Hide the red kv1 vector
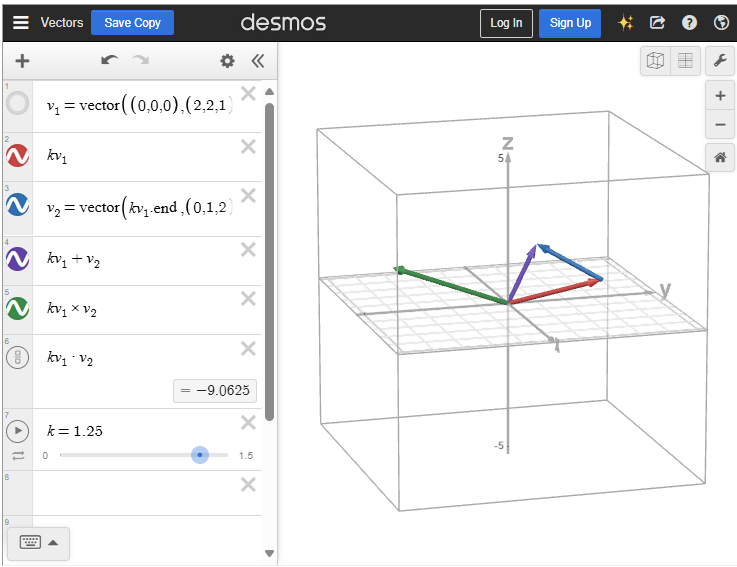This screenshot has height=567, width=737. (18, 156)
